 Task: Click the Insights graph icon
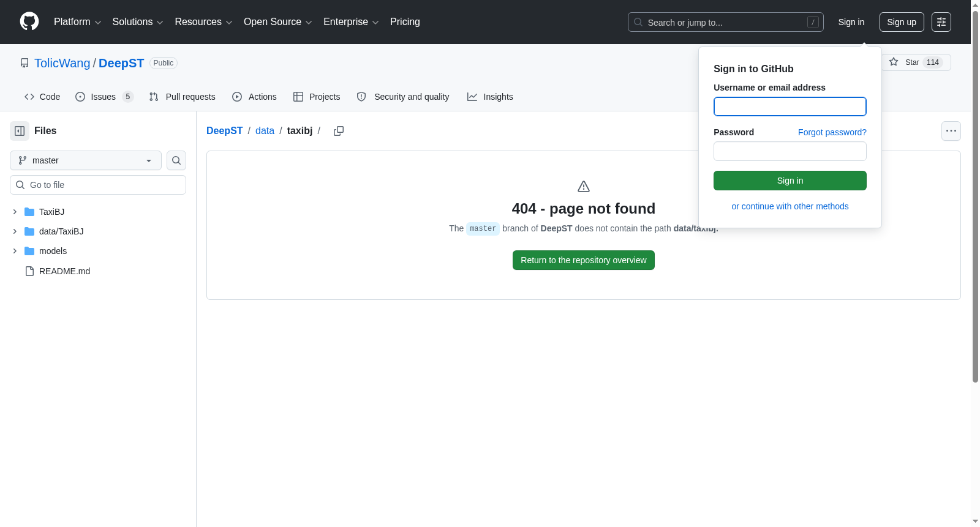[x=472, y=97]
